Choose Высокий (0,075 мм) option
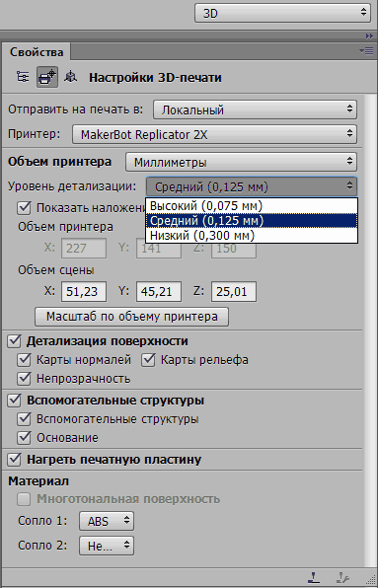This screenshot has width=378, height=588. click(x=252, y=206)
